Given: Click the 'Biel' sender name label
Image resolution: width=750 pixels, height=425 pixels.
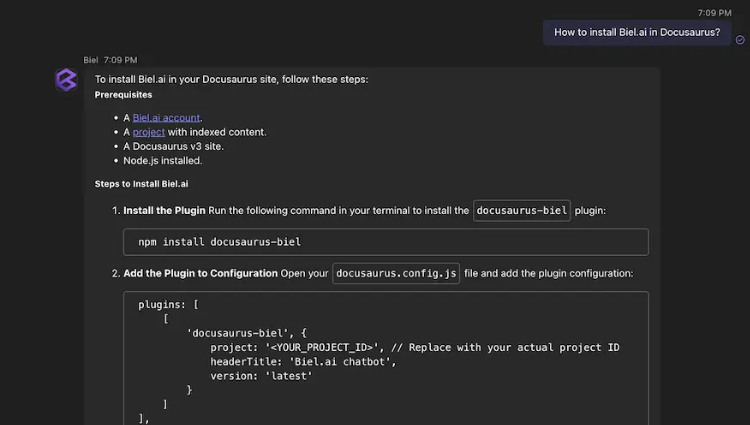Looking at the screenshot, I should [x=91, y=60].
